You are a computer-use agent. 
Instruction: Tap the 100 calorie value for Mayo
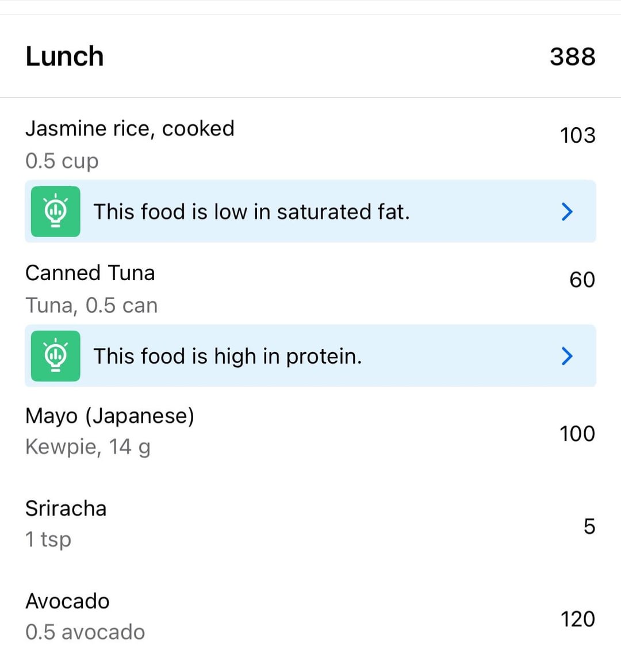(x=577, y=433)
